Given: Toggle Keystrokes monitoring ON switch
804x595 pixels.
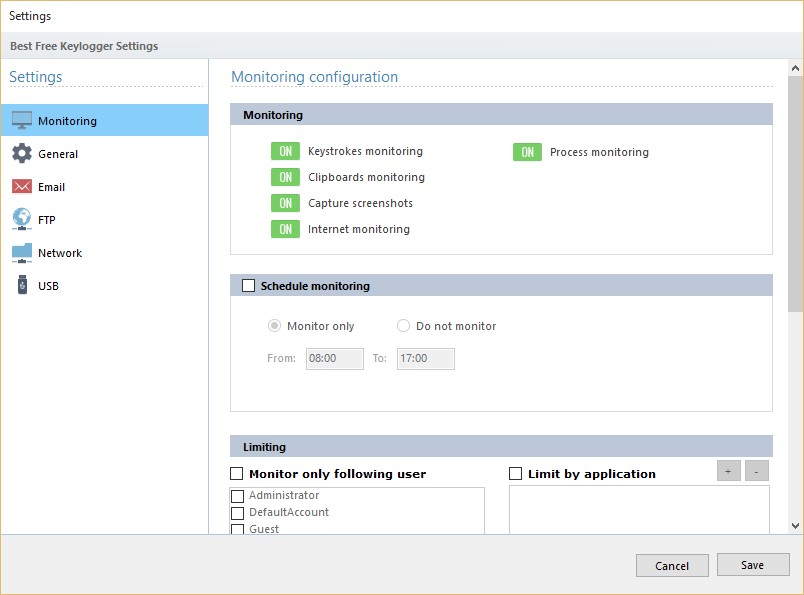Looking at the screenshot, I should (286, 151).
